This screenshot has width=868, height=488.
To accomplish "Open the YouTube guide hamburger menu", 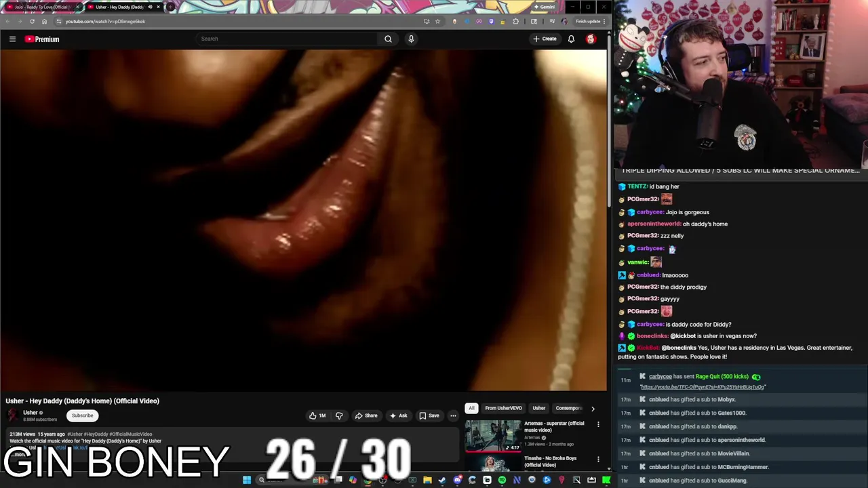I will 12,39.
